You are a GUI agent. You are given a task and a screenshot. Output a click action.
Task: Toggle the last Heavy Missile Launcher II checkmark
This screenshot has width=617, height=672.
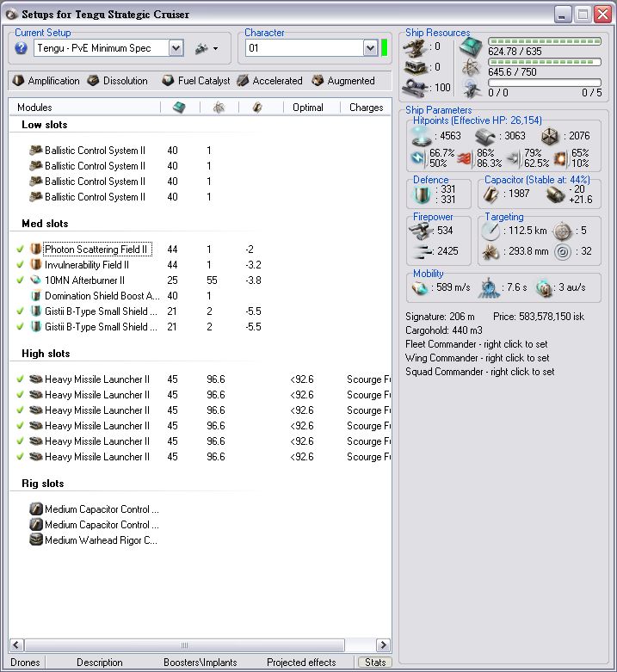click(20, 456)
